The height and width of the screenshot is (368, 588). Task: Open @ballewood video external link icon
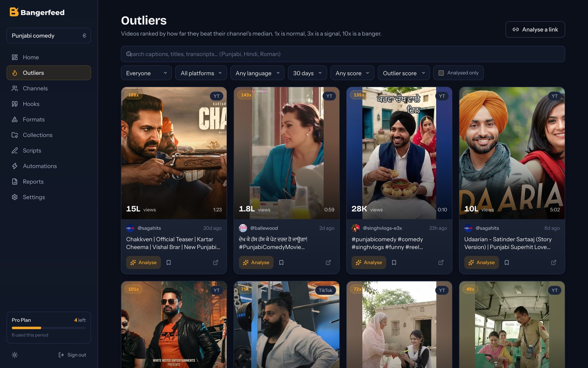[328, 262]
